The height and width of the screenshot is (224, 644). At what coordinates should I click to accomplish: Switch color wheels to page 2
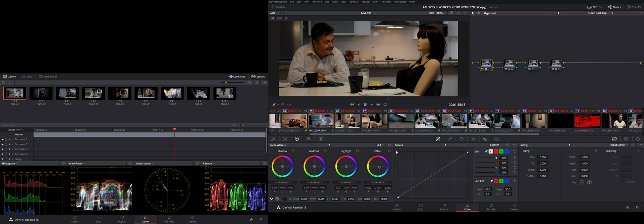coord(290,199)
